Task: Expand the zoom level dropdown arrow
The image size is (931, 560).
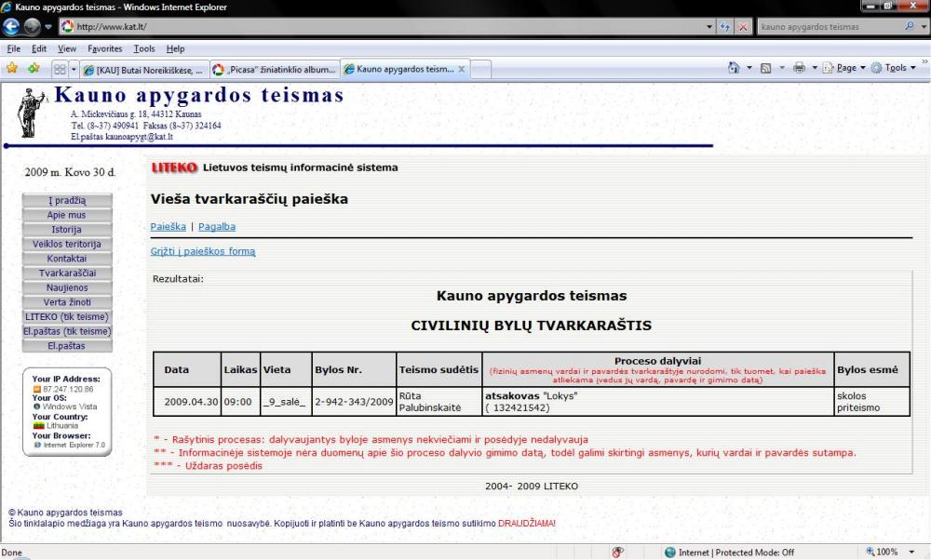Action: pyautogui.click(x=912, y=552)
